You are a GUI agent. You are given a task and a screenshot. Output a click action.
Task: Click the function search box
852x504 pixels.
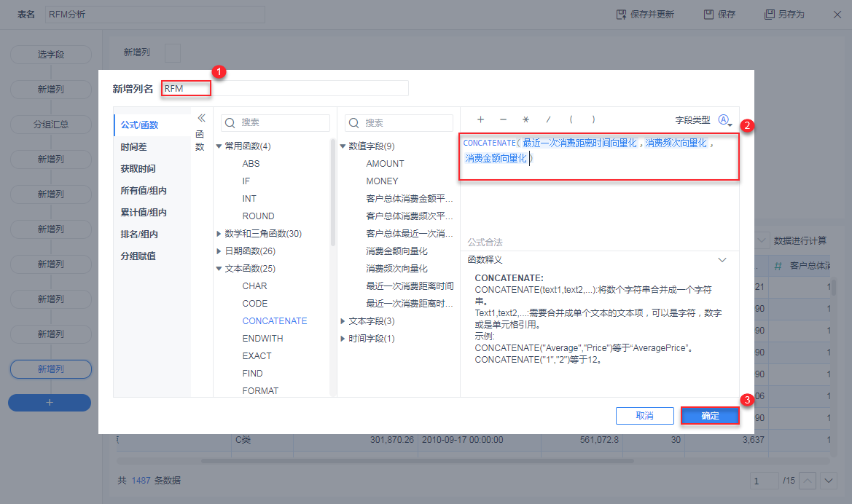pyautogui.click(x=275, y=123)
